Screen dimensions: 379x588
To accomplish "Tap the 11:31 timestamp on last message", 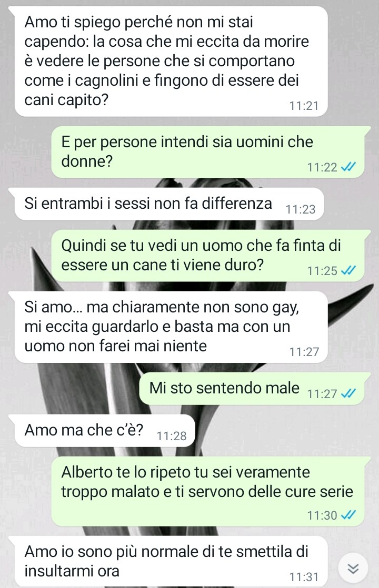I will 304,577.
